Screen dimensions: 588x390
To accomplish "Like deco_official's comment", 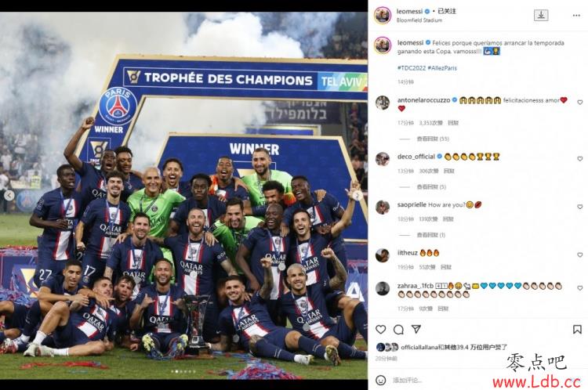I will tap(579, 159).
